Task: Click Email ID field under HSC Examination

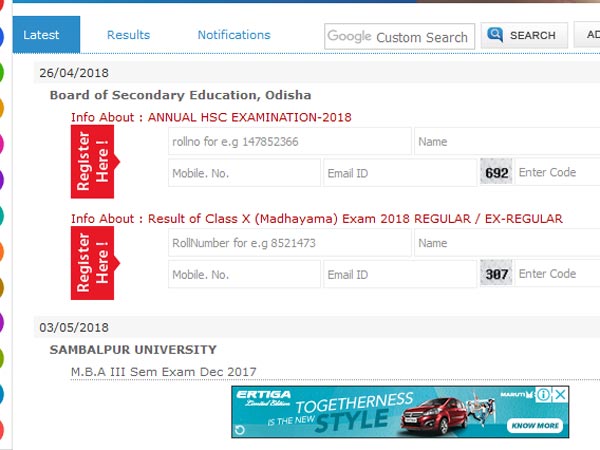Action: [399, 173]
